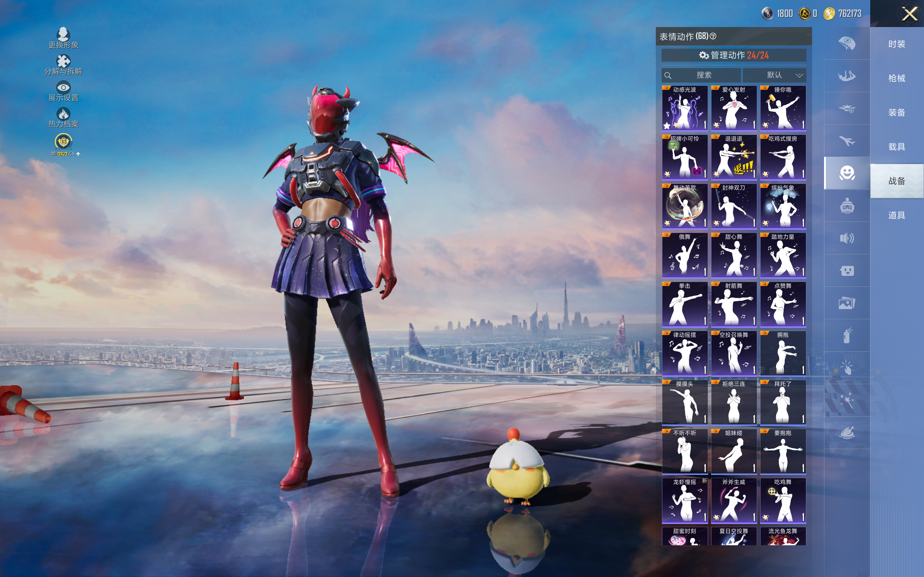Select the magic wand effects icon

click(846, 400)
